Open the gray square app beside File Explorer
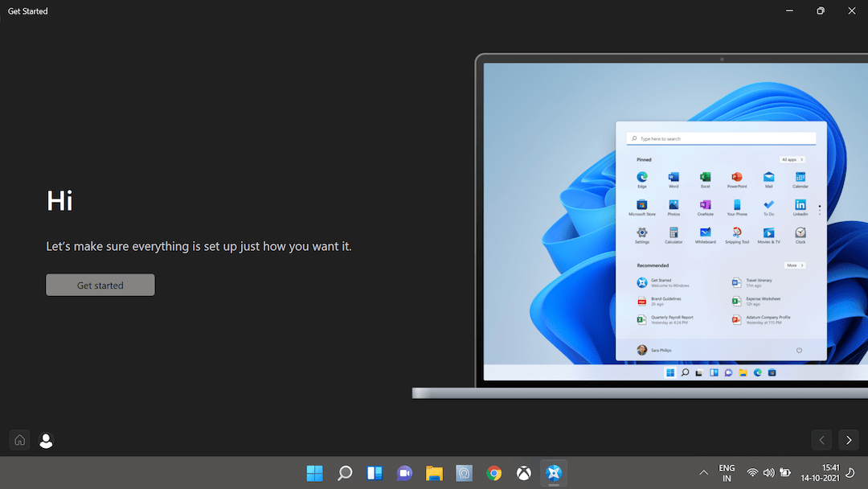 click(464, 473)
